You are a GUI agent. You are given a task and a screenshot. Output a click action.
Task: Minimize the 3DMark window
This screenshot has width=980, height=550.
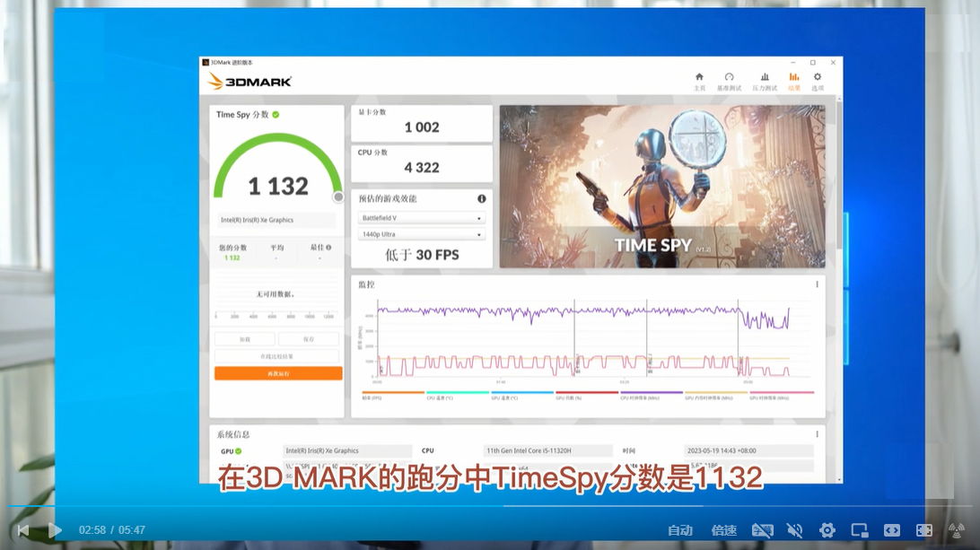[792, 63]
